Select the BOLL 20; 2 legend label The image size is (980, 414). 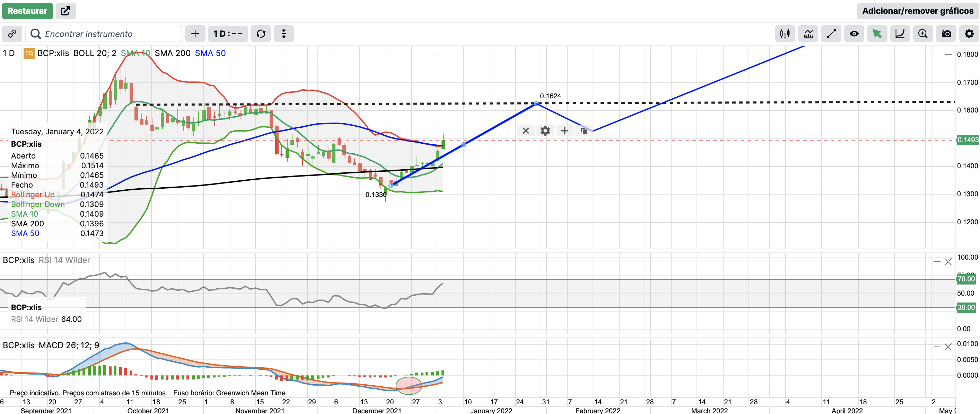pos(94,53)
